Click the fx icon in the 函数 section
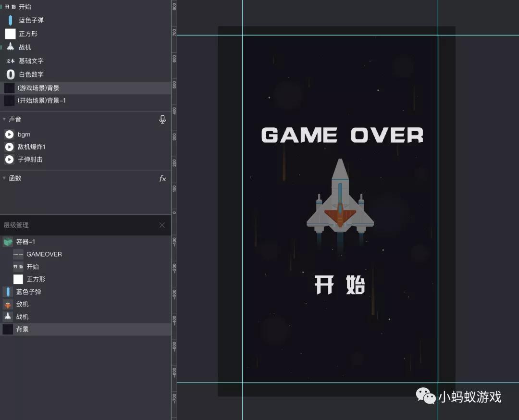The width and height of the screenshot is (519, 420). point(162,178)
